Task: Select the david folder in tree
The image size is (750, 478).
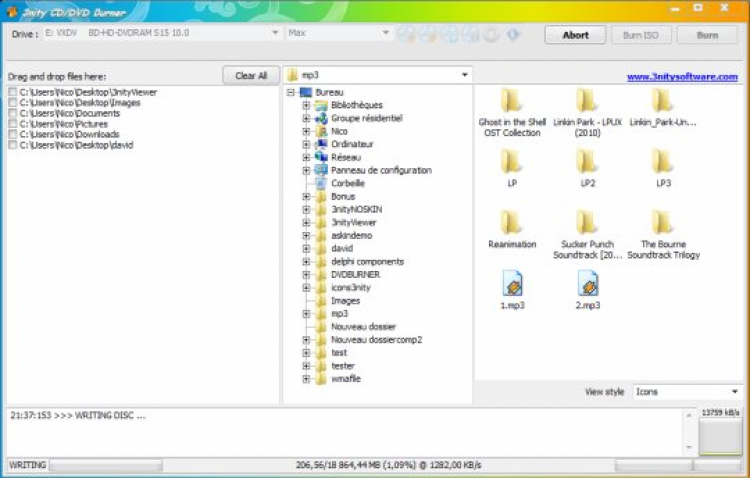Action: pos(342,248)
